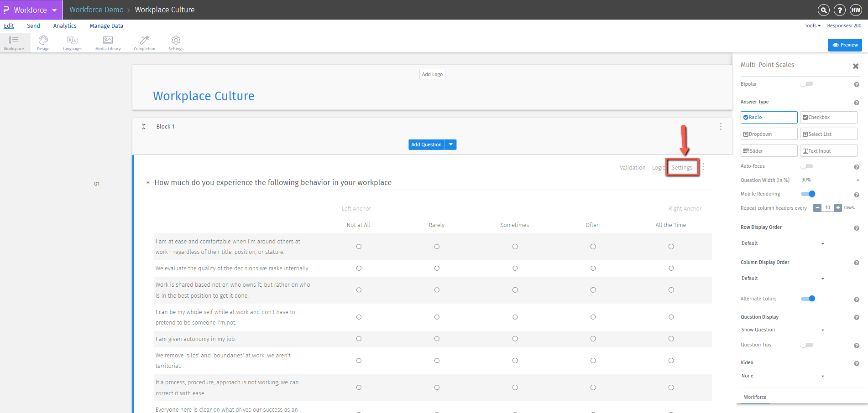This screenshot has height=413, width=868.
Task: Disable Alternate Colors toggle
Action: 808,299
